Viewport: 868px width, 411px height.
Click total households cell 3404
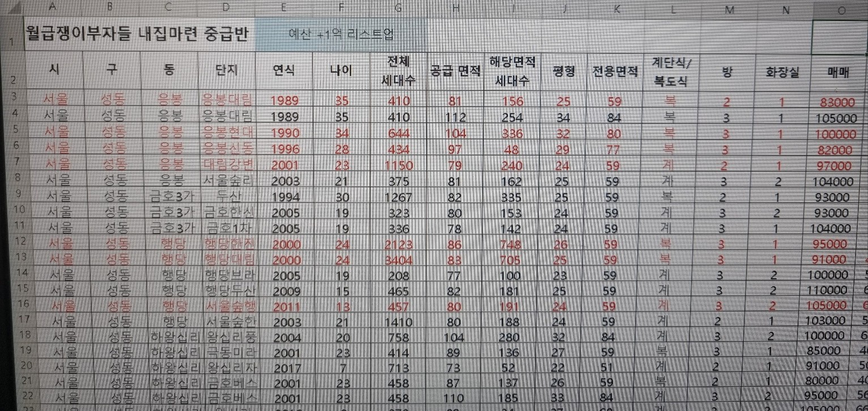[x=398, y=260]
